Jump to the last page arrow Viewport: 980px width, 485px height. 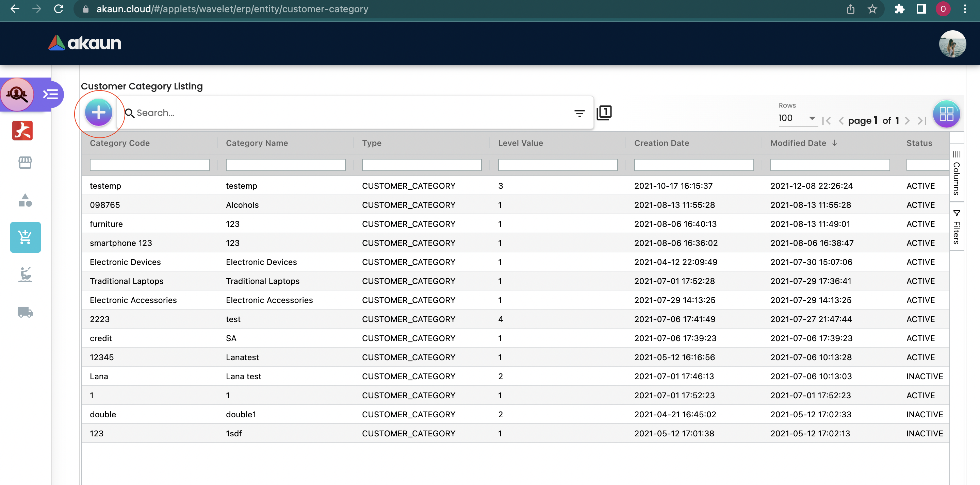coord(922,121)
